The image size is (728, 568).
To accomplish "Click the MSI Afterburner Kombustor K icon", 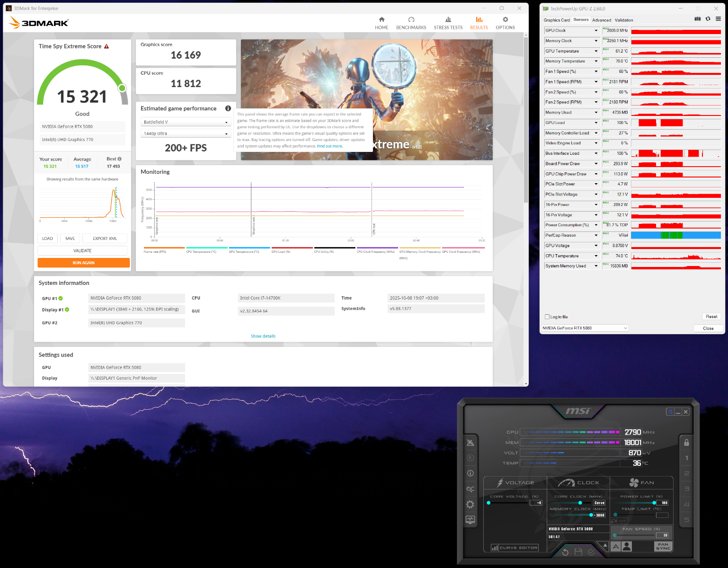I will pyautogui.click(x=470, y=458).
